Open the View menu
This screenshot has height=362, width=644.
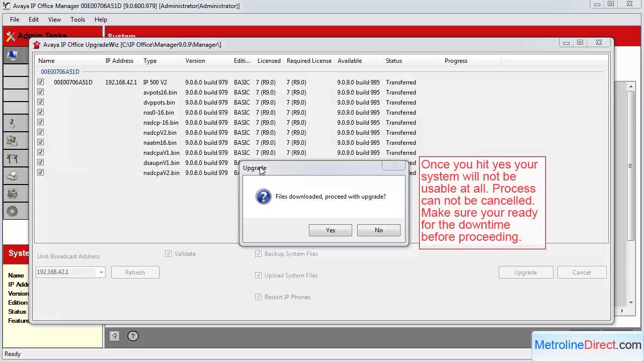coord(54,20)
